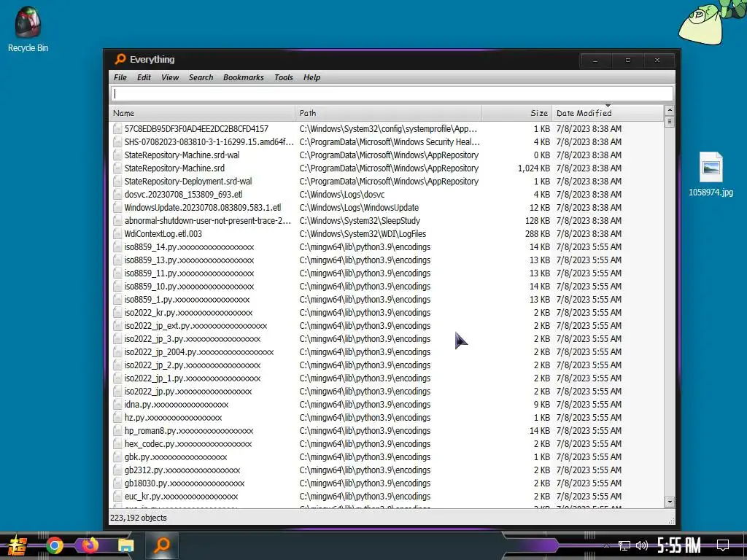Screen dimensions: 747x560
Task: Select the 1058974.jpg desktop file icon
Action: [711, 174]
